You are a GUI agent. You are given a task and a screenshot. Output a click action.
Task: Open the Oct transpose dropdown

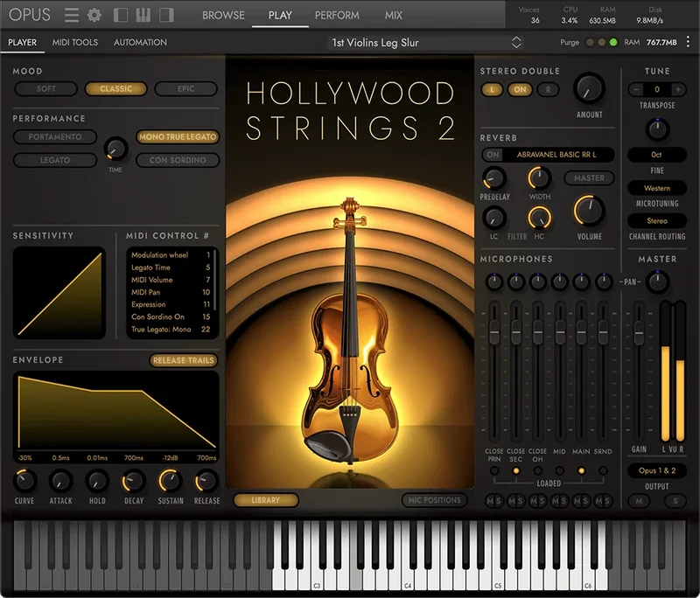tap(657, 155)
